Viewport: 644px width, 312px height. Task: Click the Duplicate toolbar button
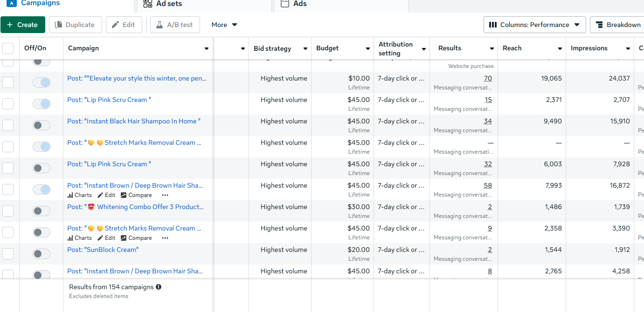coord(75,25)
